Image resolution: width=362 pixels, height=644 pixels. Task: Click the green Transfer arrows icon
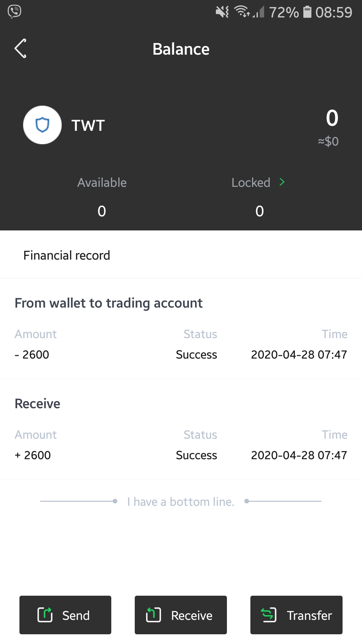coord(269,615)
